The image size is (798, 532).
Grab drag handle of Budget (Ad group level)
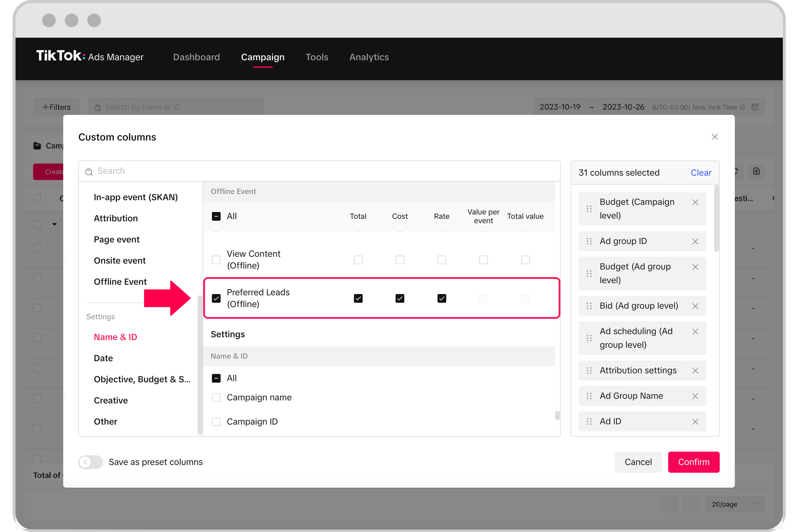[589, 273]
